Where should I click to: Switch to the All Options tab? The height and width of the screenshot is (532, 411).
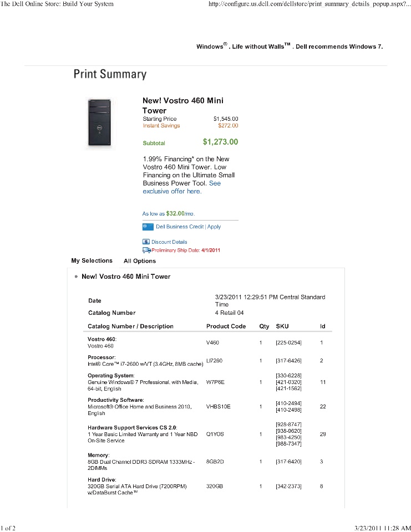click(140, 261)
